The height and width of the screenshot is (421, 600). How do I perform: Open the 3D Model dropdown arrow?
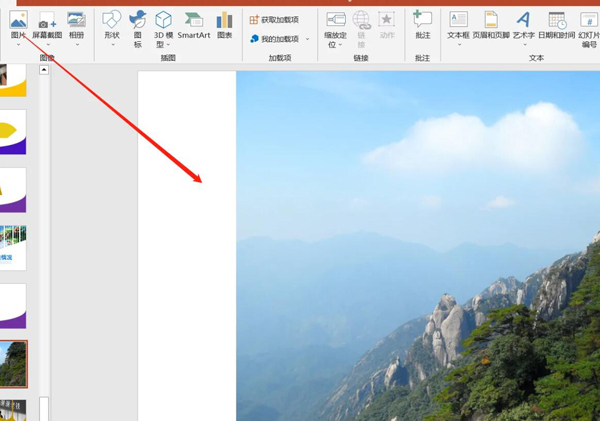tap(168, 45)
